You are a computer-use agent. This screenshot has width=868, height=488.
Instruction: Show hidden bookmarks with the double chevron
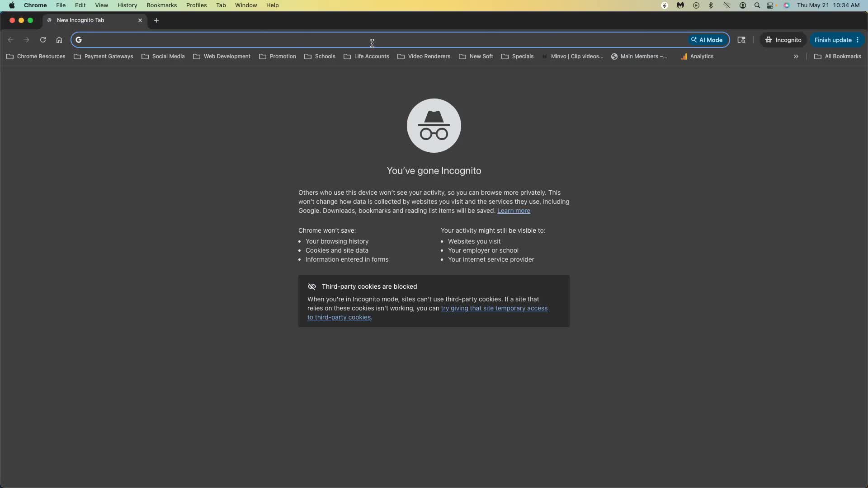tap(796, 56)
